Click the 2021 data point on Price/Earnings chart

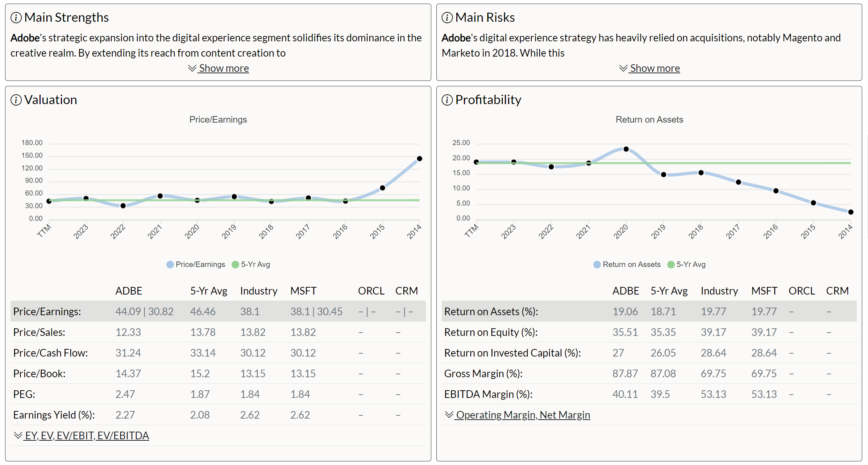pos(160,196)
